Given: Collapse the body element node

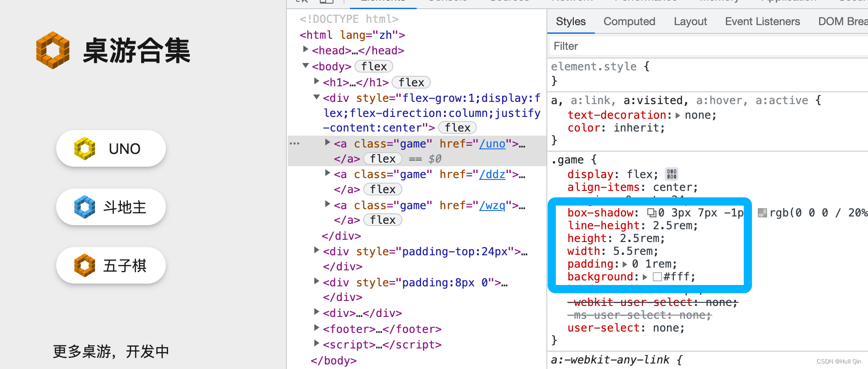Looking at the screenshot, I should [x=306, y=65].
